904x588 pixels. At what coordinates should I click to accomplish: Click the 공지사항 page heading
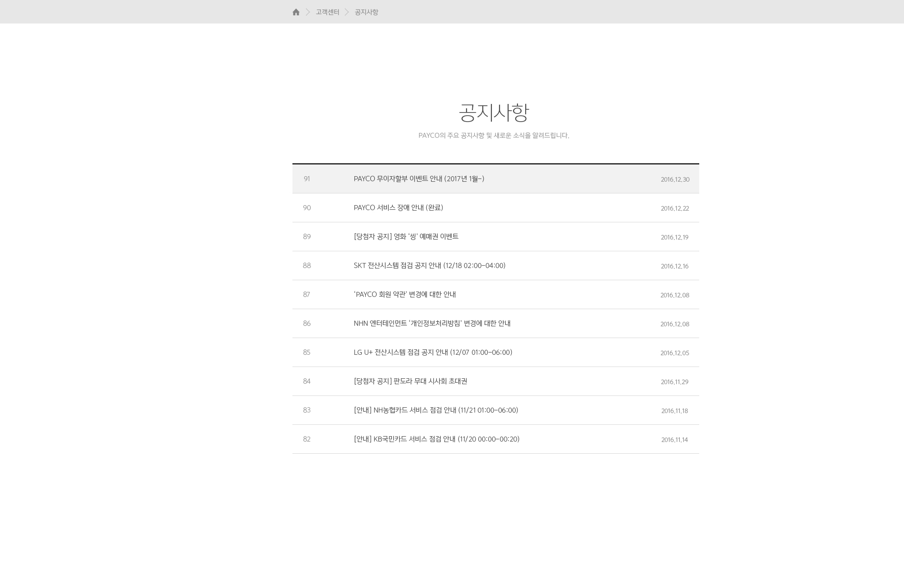coord(494,112)
